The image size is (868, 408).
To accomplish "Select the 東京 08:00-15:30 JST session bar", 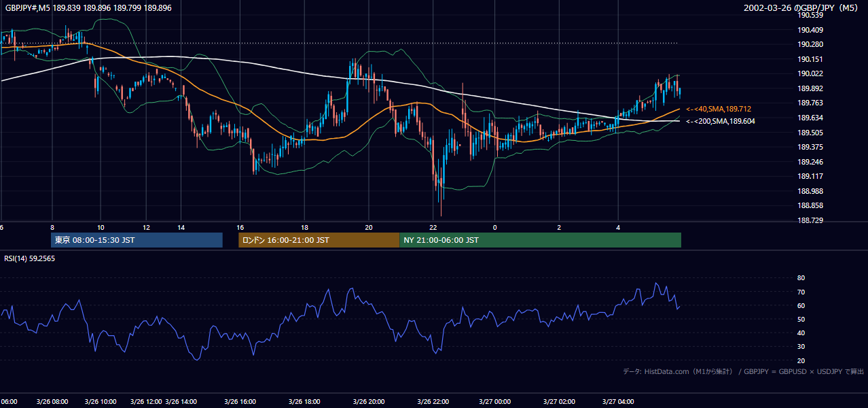I will coord(137,240).
